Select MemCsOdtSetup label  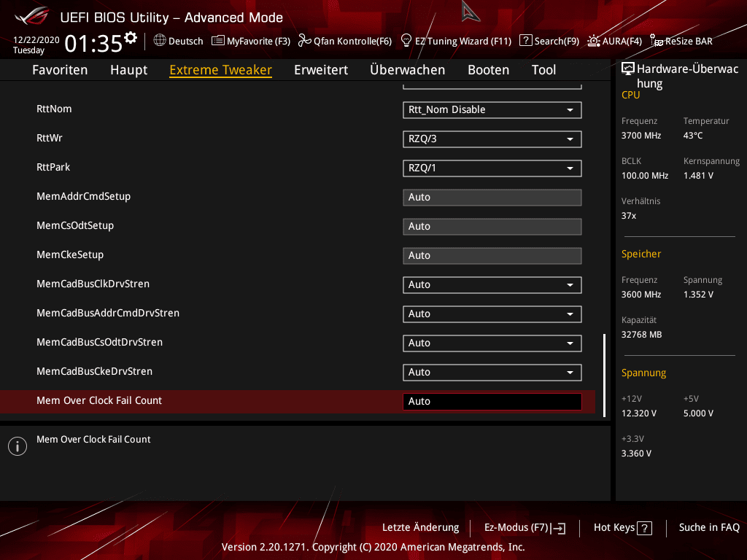coord(75,225)
